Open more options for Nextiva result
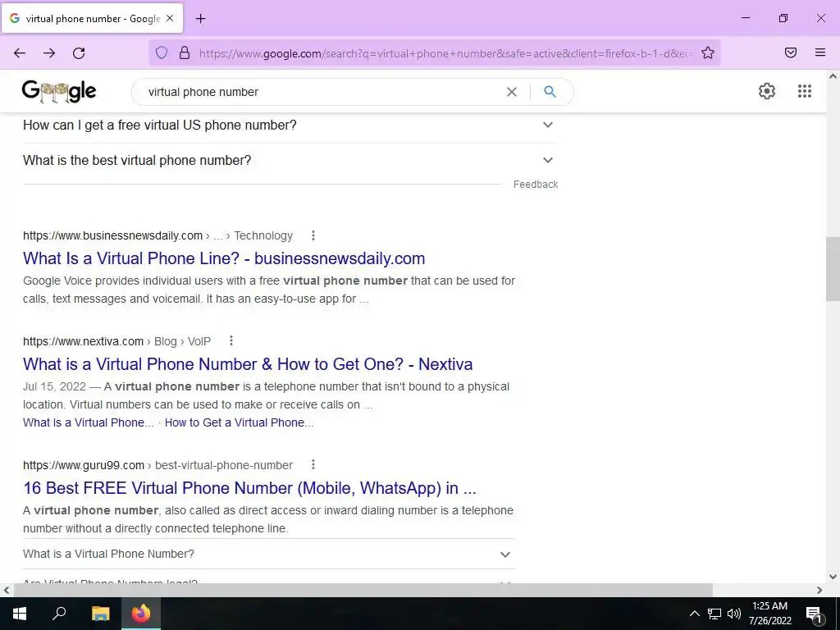This screenshot has width=840, height=630. pyautogui.click(x=231, y=340)
